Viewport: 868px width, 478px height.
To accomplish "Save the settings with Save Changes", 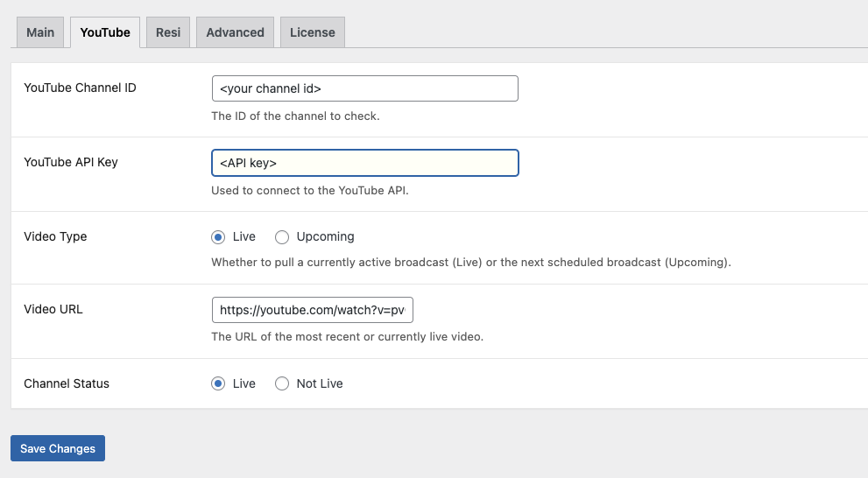I will pyautogui.click(x=58, y=448).
